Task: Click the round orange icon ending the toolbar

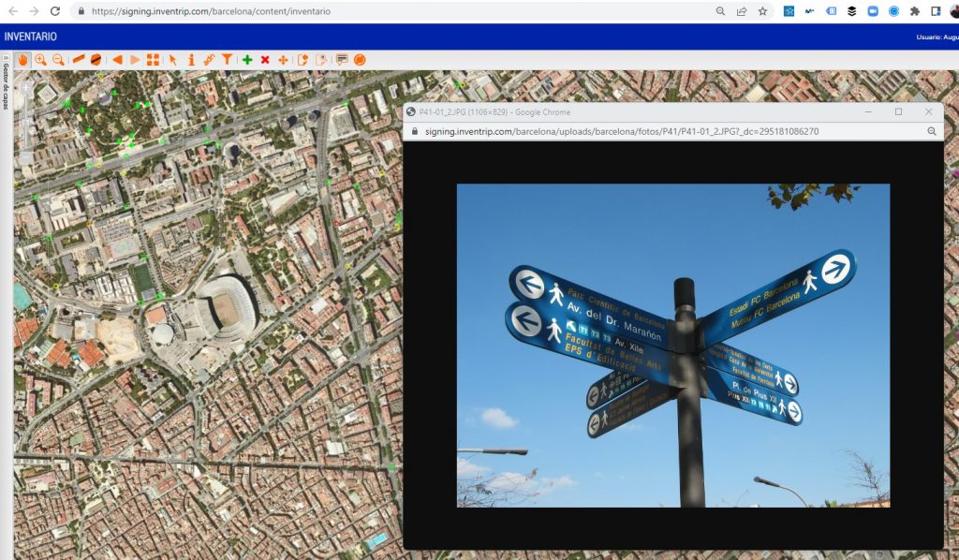Action: [x=360, y=59]
